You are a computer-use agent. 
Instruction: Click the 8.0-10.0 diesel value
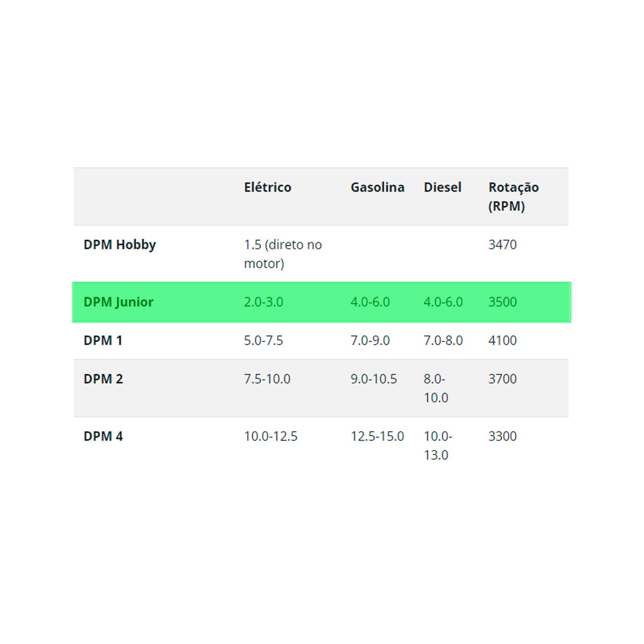click(436, 388)
